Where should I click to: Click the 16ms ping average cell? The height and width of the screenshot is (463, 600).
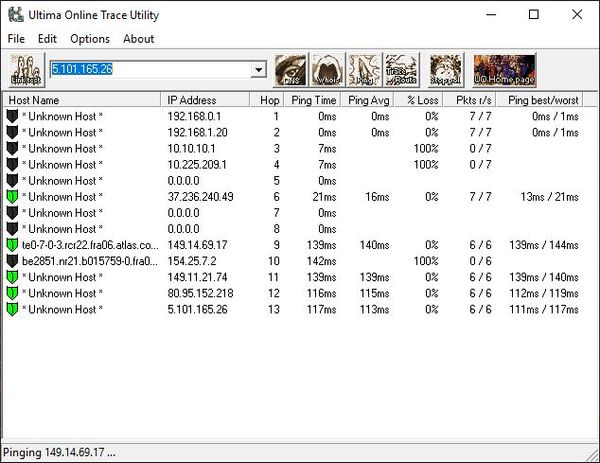(377, 197)
